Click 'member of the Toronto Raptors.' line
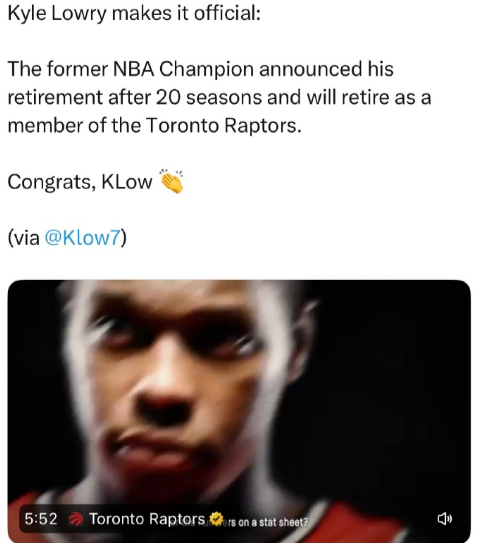Screen dimensions: 477x543 154,125
